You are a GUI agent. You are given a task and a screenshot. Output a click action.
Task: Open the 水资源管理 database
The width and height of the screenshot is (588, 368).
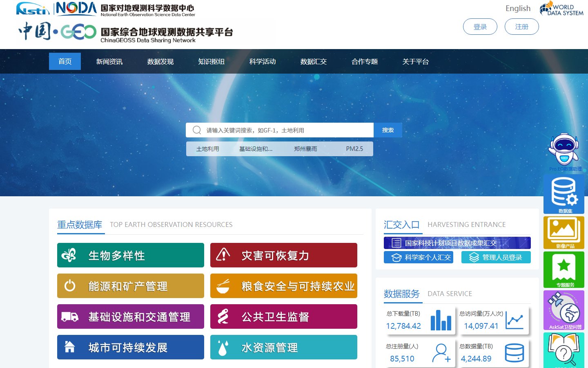coord(284,347)
